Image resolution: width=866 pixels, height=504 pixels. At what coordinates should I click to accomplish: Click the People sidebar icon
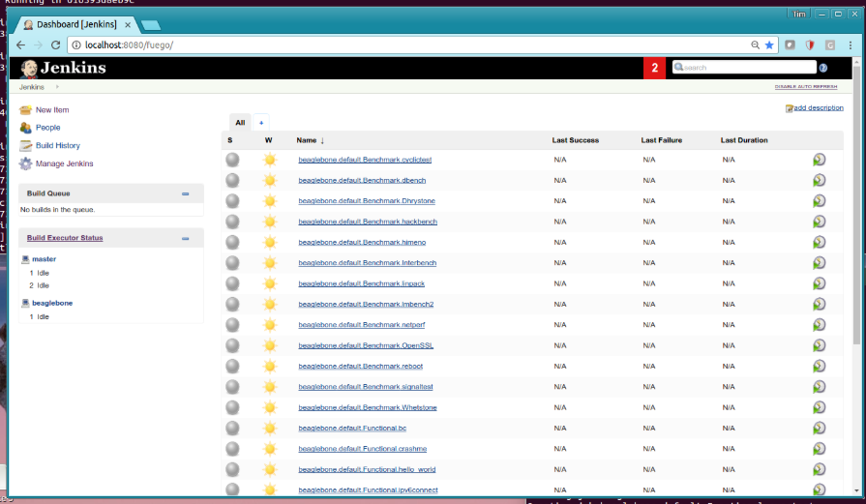(x=25, y=128)
